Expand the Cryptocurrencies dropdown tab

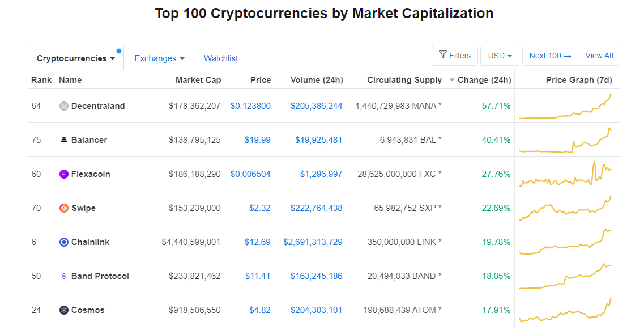(76, 58)
